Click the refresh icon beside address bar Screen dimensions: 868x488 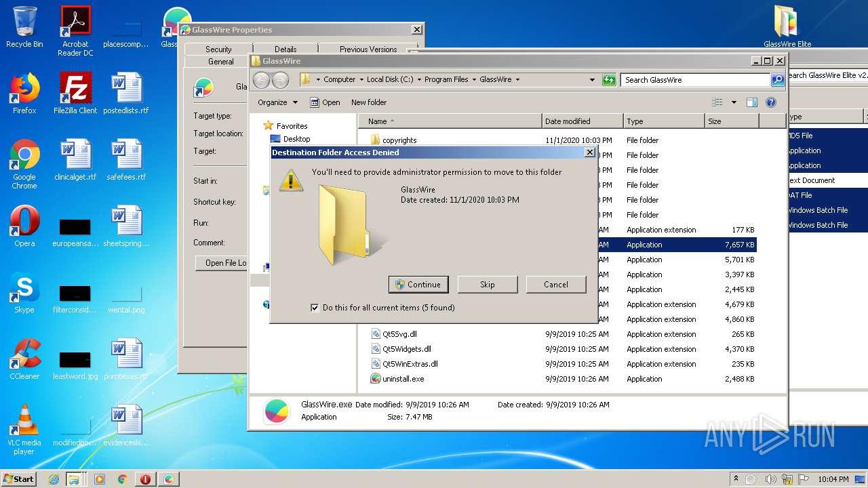(608, 80)
